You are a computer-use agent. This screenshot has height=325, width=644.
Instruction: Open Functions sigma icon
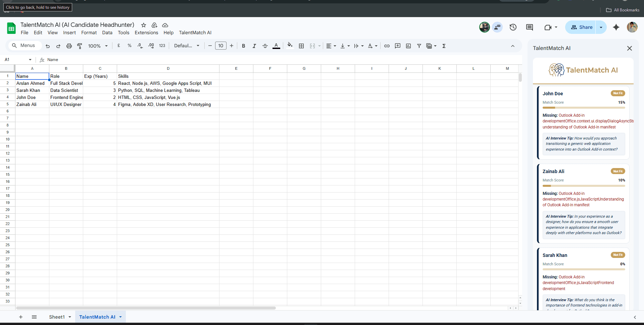pyautogui.click(x=444, y=46)
